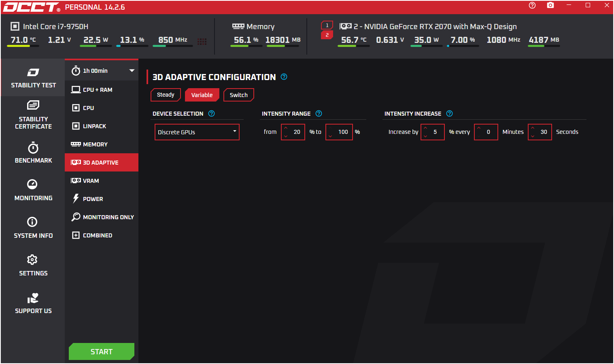Increase the Seconds value
Image resolution: width=614 pixels, height=364 pixels.
tap(533, 128)
